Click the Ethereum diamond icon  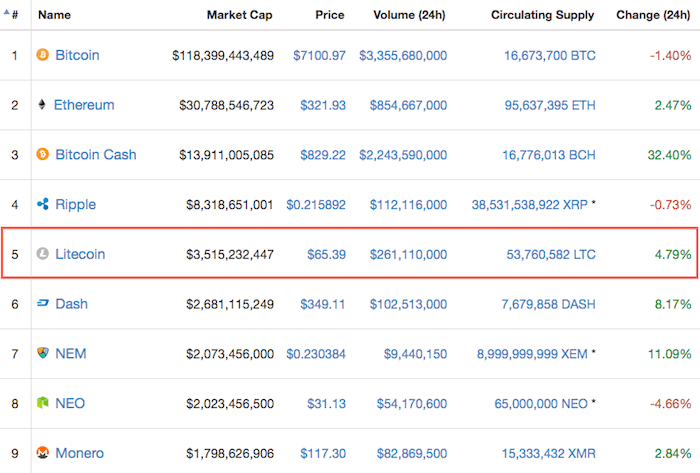(x=42, y=105)
